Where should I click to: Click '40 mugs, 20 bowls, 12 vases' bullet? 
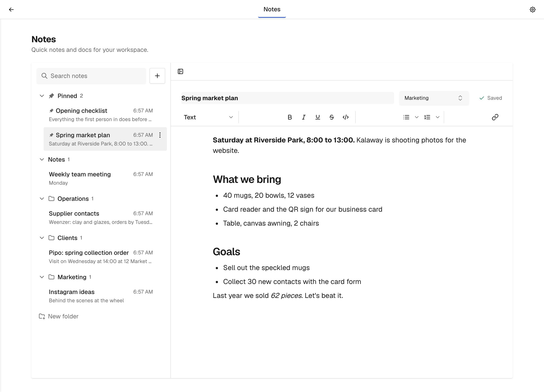click(x=268, y=195)
